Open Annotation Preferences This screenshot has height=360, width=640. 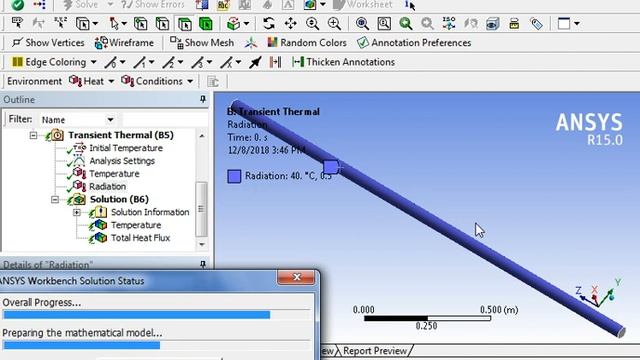point(414,42)
